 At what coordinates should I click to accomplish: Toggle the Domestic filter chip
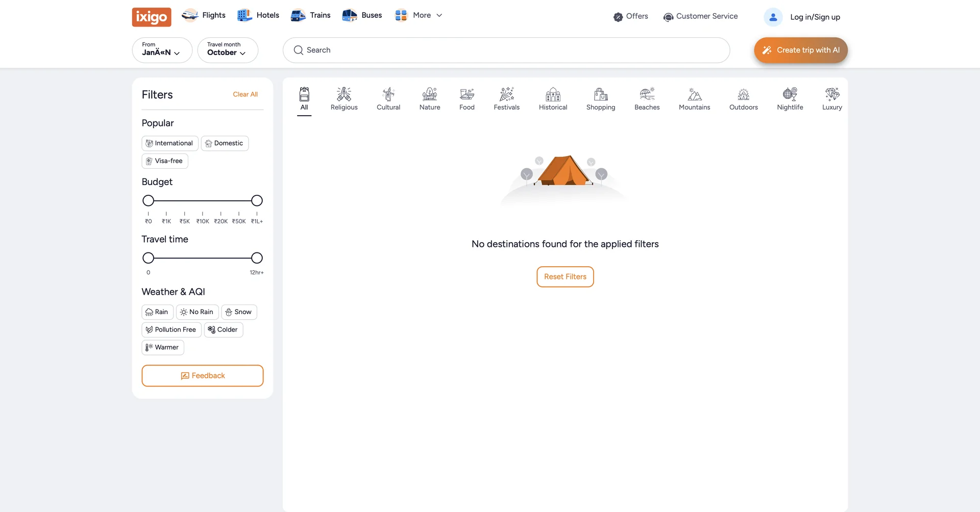[225, 143]
